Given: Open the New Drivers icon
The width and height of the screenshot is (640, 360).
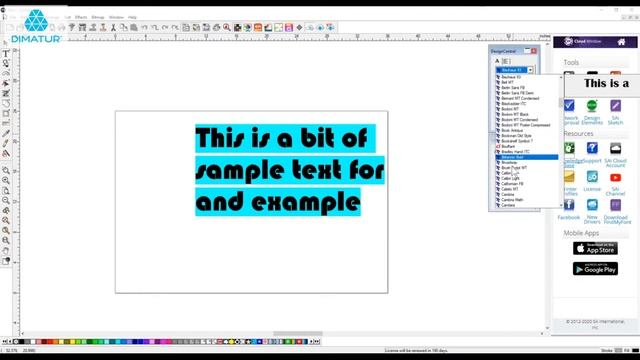Looking at the screenshot, I should [x=592, y=205].
